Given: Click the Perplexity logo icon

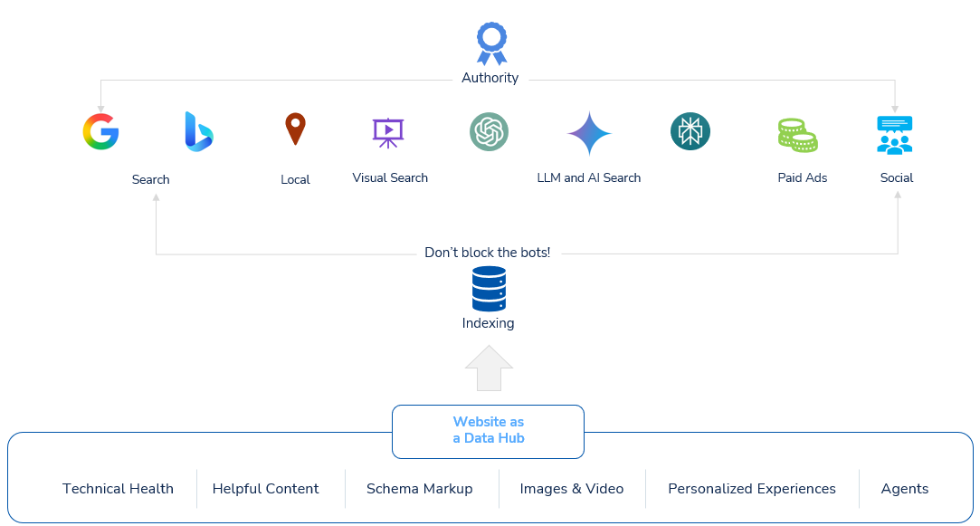Looking at the screenshot, I should pos(690,131).
